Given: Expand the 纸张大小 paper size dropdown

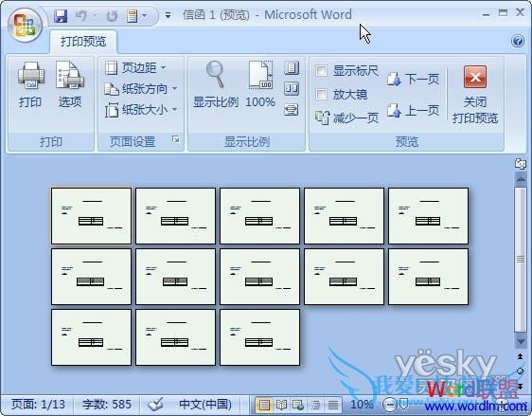Looking at the screenshot, I should pyautogui.click(x=141, y=110).
